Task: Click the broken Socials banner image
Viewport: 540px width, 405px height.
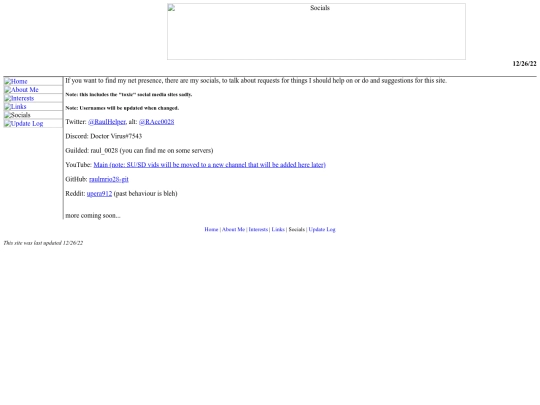Action: (x=316, y=31)
